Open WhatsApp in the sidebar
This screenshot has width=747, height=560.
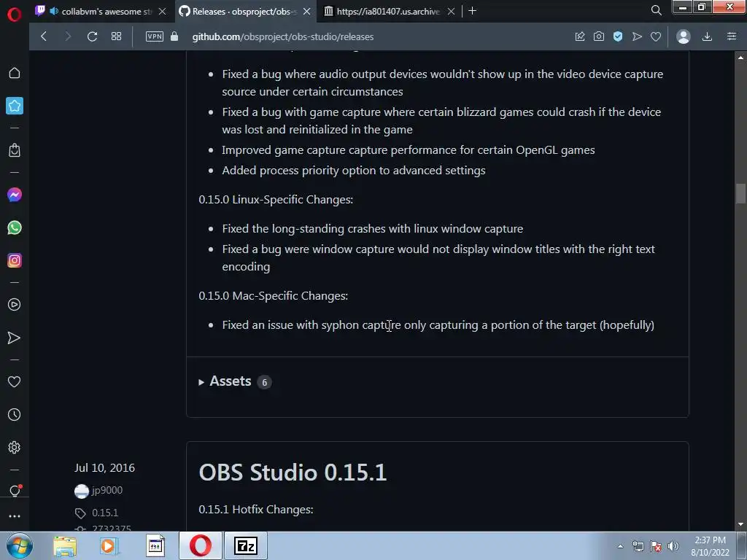15,227
